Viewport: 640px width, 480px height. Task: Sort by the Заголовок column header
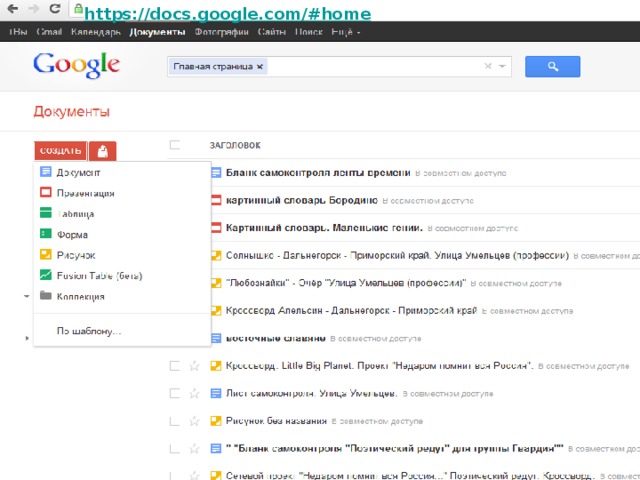(x=235, y=145)
